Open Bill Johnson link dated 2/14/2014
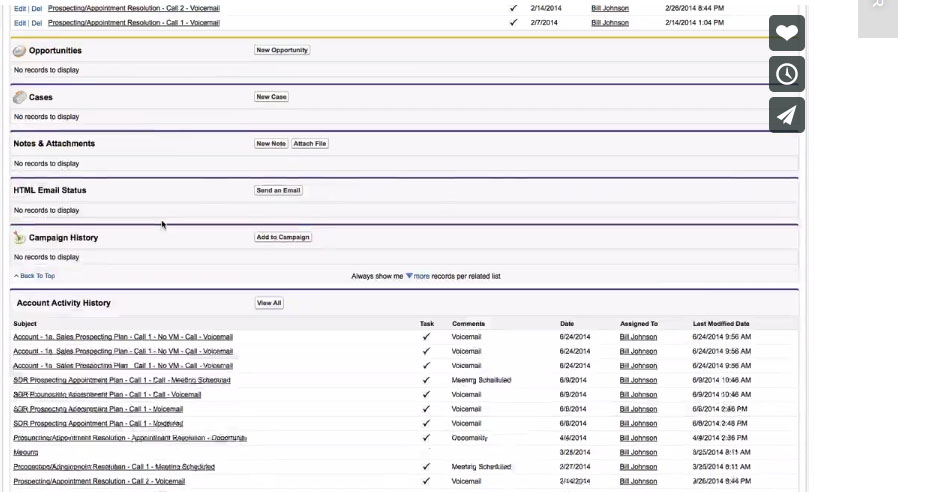949x492 pixels. pyautogui.click(x=610, y=8)
